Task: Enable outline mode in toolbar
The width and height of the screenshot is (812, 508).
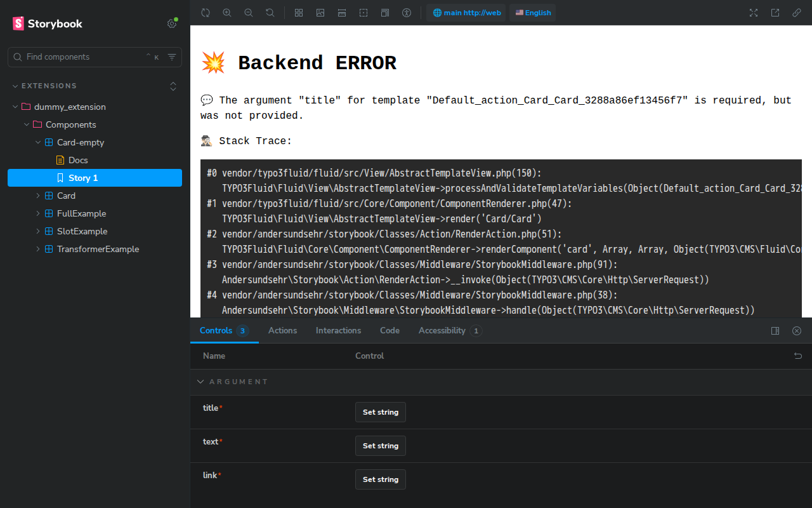Action: [x=363, y=13]
